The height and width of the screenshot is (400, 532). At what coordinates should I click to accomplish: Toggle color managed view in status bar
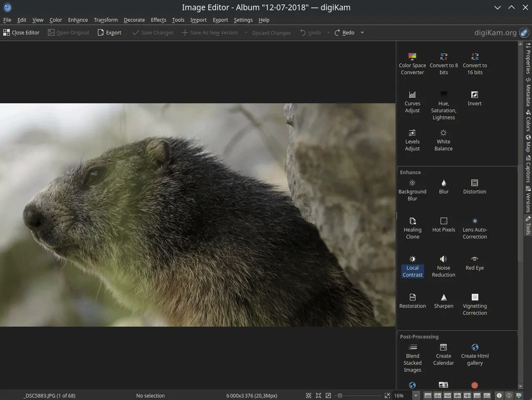(x=519, y=395)
